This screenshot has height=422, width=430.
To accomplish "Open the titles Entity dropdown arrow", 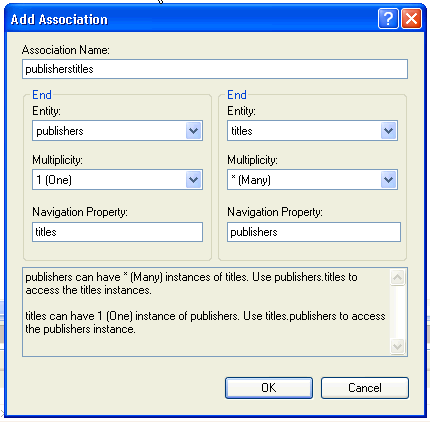I will (388, 131).
